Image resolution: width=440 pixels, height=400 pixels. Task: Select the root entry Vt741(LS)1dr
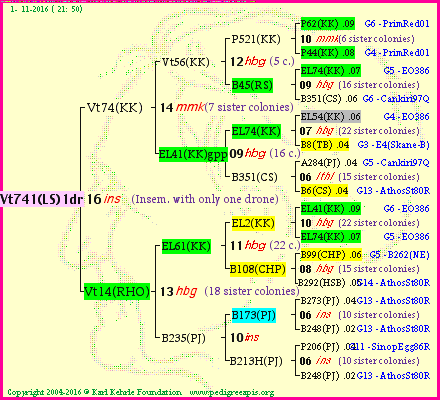42,199
